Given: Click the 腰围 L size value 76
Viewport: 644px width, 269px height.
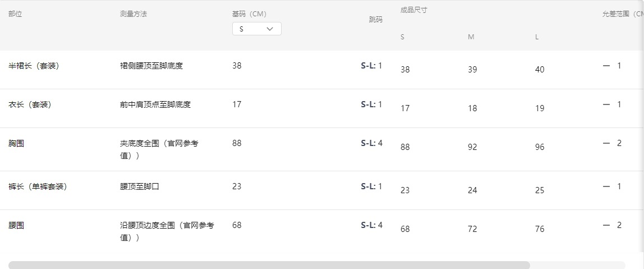Looking at the screenshot, I should 540,229.
